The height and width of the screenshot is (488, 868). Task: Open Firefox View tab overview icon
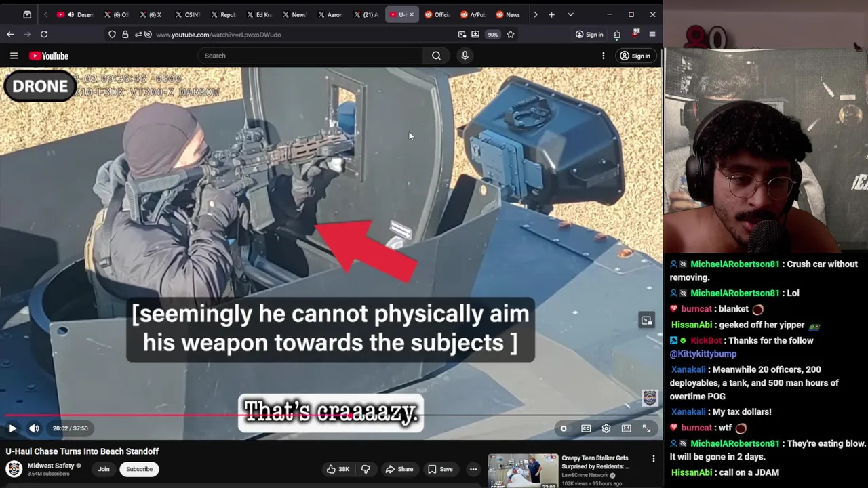(x=27, y=14)
